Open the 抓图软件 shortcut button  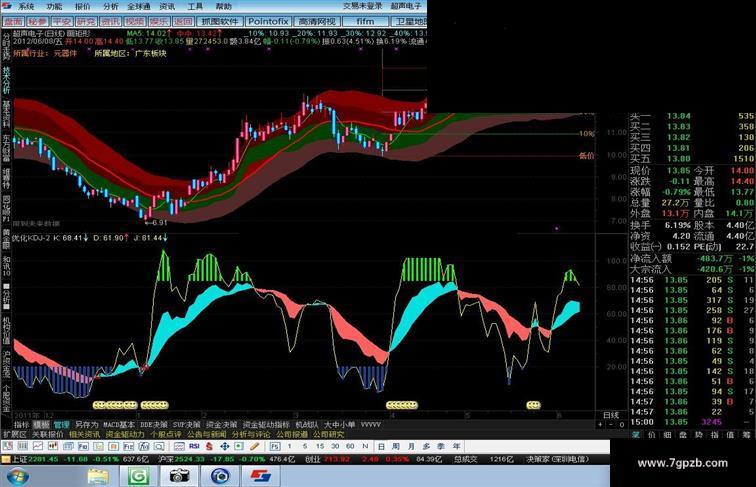pyautogui.click(x=220, y=22)
